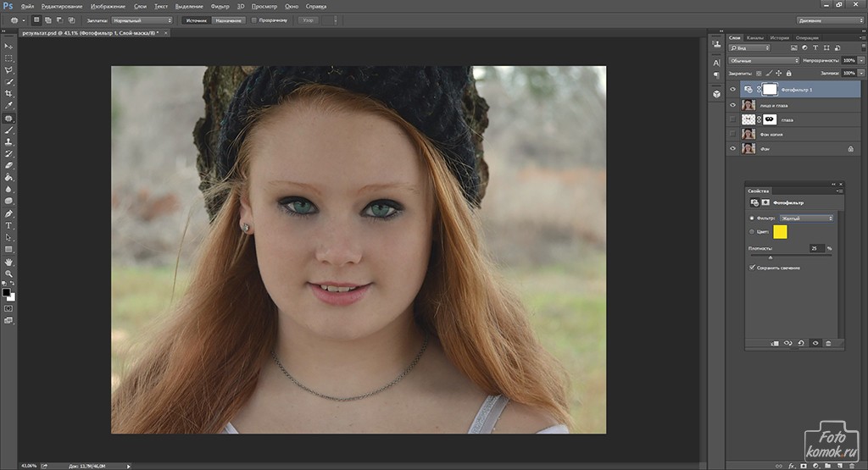
Task: Select the Zoom tool
Action: tap(8, 274)
